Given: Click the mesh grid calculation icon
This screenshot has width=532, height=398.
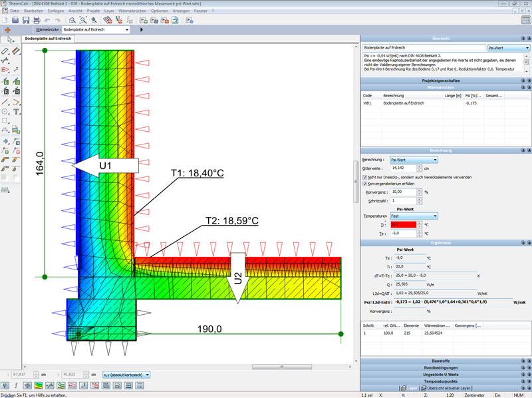Looking at the screenshot, I should [x=108, y=21].
